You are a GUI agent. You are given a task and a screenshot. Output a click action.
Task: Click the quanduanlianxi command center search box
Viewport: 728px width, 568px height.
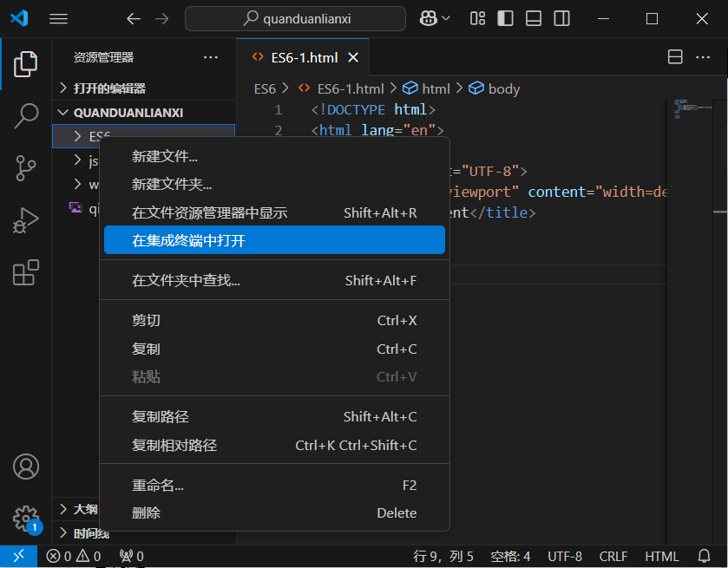click(295, 18)
